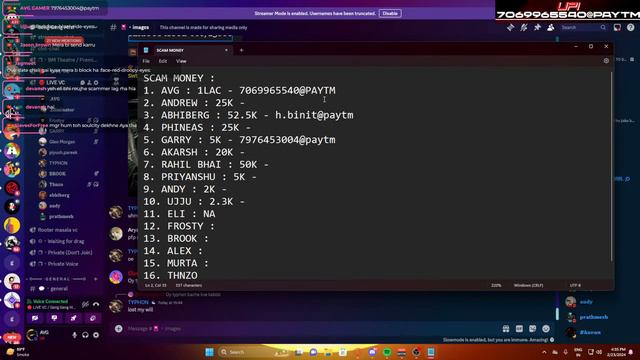Open the Discord inbox icon
Screen dimensions: 640x360
617,27
